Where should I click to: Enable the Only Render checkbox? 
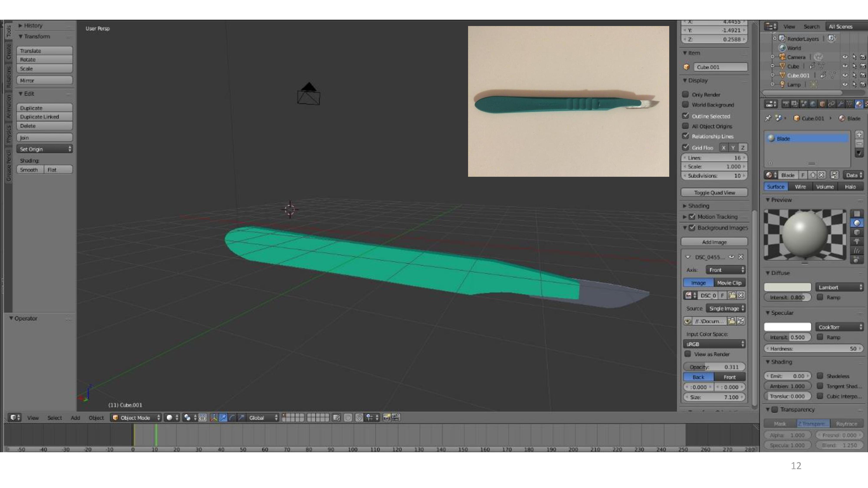685,94
